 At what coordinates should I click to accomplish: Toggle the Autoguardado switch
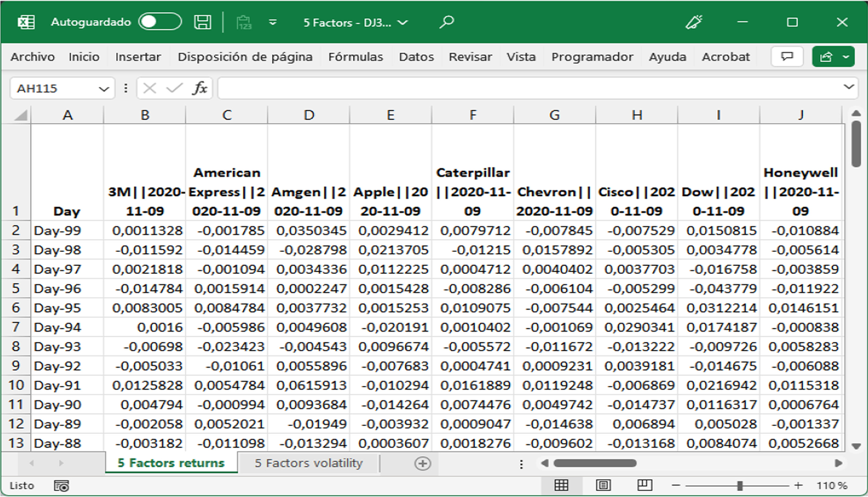pos(159,22)
